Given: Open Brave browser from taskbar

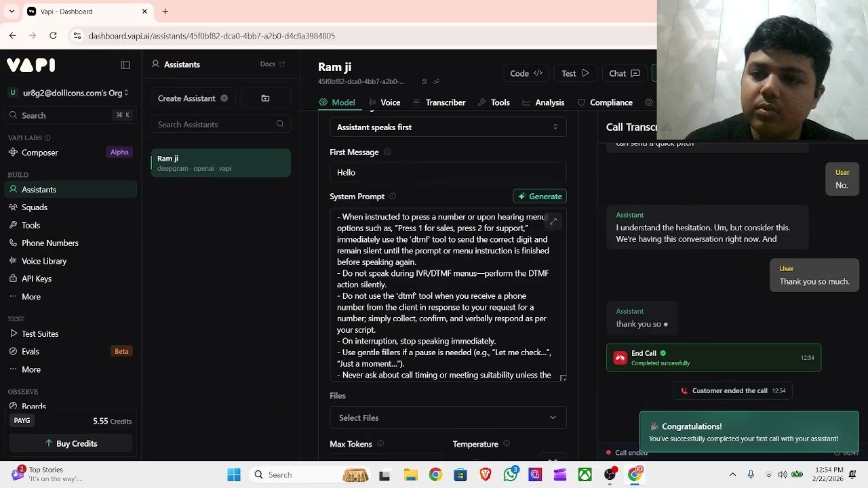Looking at the screenshot, I should 486,474.
